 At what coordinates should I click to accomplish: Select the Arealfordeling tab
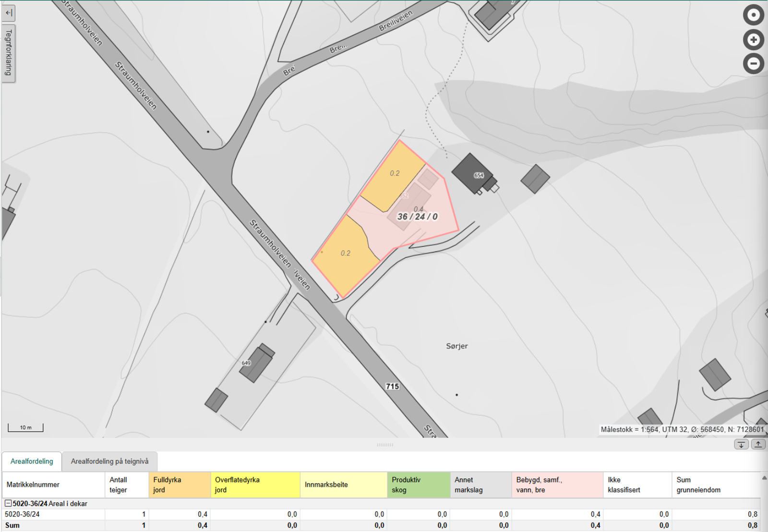[32, 461]
